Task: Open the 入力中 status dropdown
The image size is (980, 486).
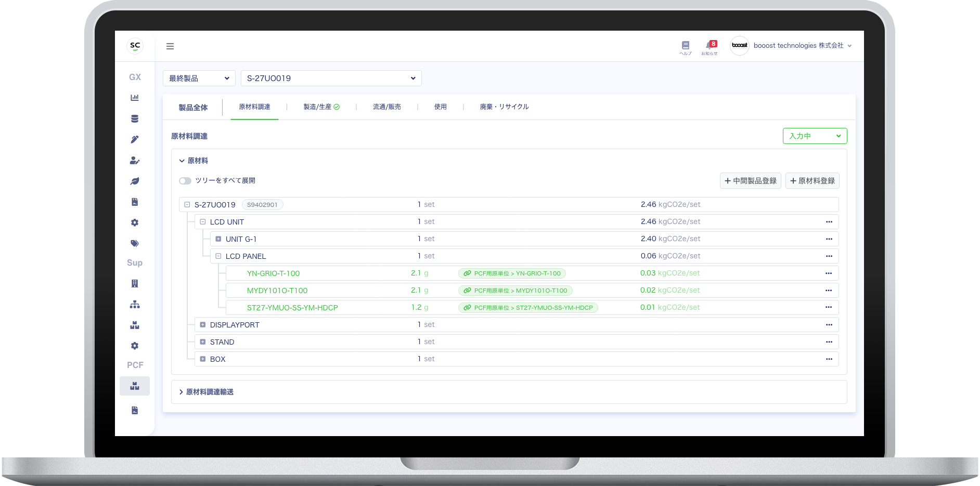Action: coord(815,136)
